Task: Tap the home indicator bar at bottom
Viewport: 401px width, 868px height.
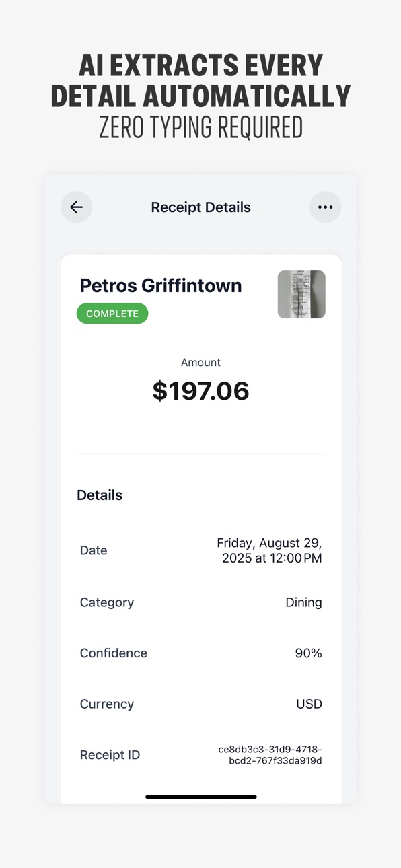Action: point(200,797)
